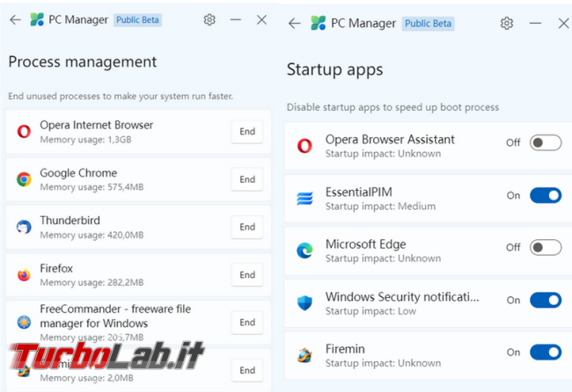572x392 pixels.
Task: Select 'Startup impact: Medium' text
Action: click(x=380, y=207)
